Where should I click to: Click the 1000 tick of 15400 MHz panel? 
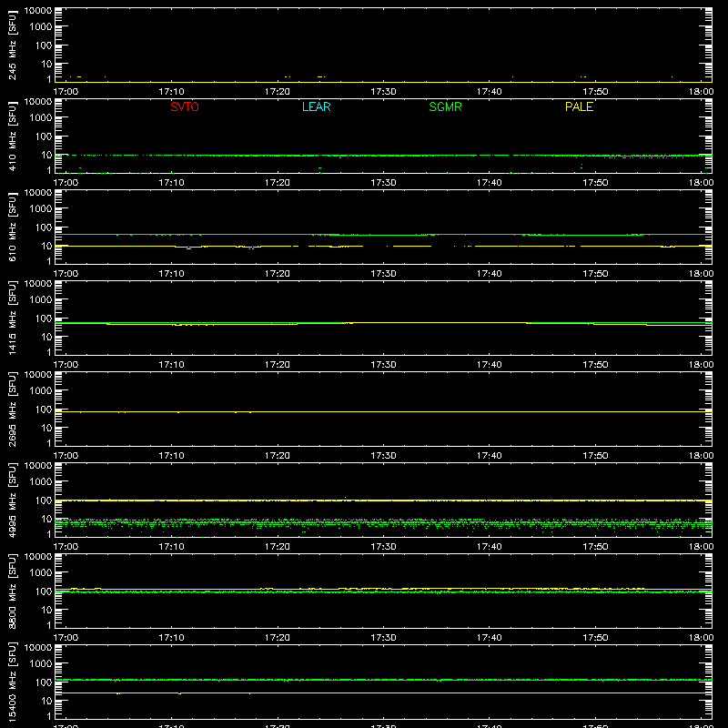pos(41,664)
